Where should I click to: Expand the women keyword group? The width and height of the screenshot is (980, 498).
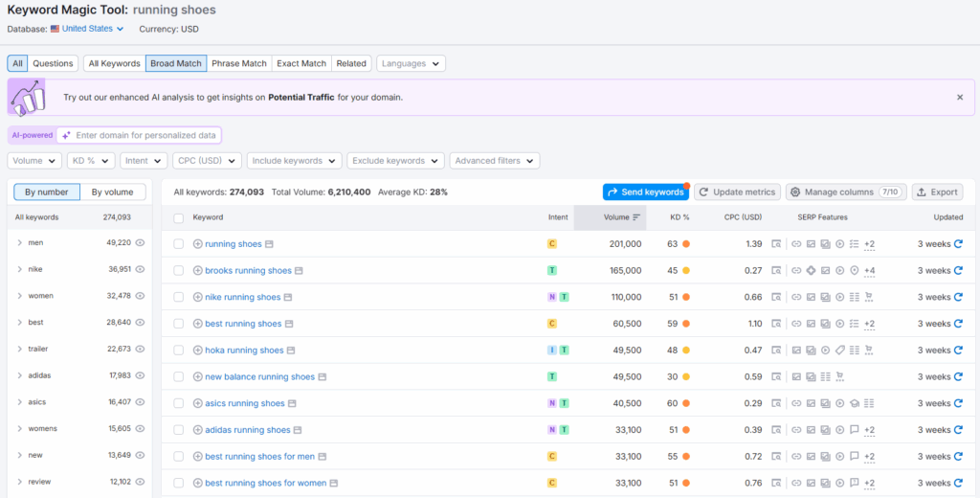coord(20,296)
